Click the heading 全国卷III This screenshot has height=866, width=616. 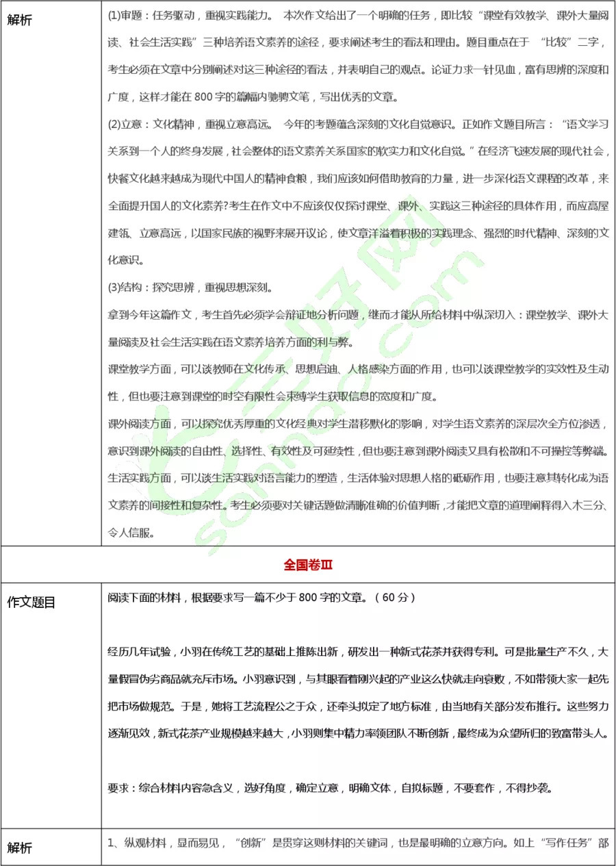point(308,565)
